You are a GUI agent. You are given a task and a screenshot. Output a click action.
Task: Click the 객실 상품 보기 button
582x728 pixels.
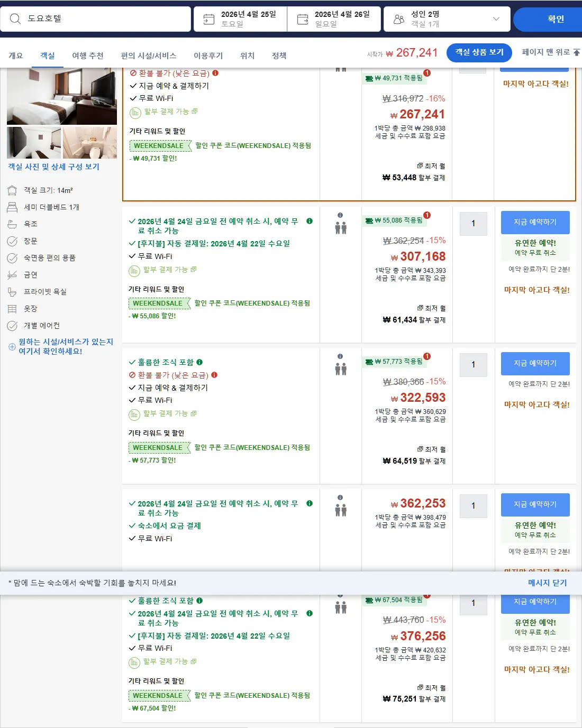tap(479, 52)
